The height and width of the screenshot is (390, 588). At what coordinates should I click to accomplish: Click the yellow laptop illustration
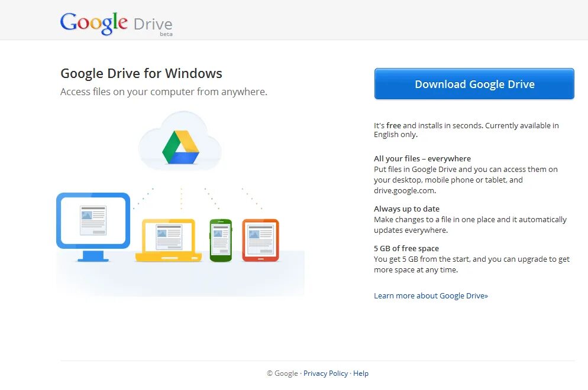[x=169, y=240]
